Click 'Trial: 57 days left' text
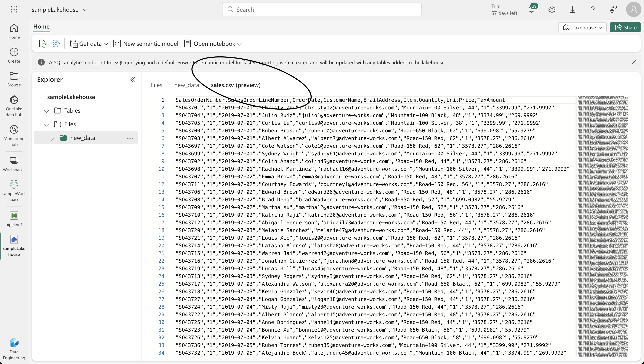The image size is (644, 364). tap(504, 10)
